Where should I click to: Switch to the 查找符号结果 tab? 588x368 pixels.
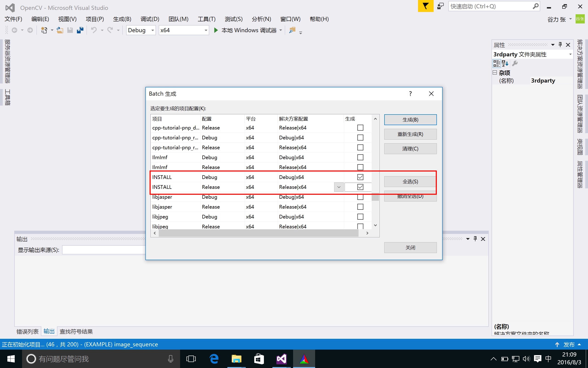pyautogui.click(x=76, y=331)
